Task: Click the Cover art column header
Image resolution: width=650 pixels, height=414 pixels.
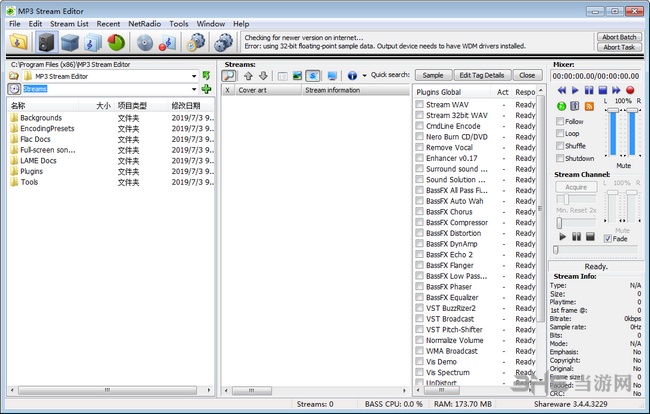Action: tap(268, 90)
